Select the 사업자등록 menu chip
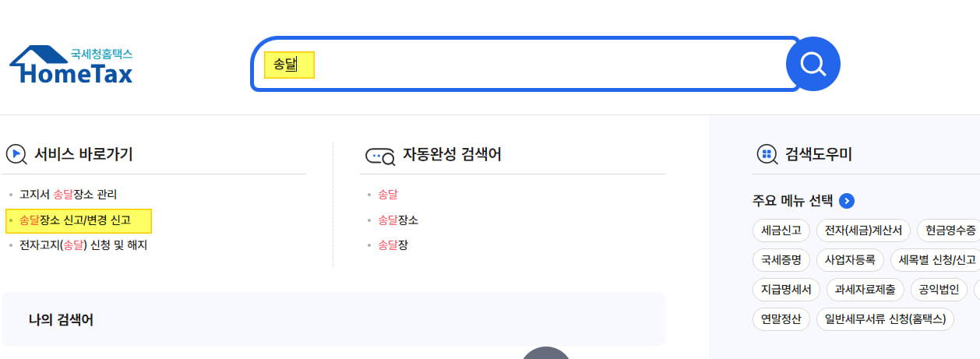The width and height of the screenshot is (980, 359). click(x=850, y=260)
